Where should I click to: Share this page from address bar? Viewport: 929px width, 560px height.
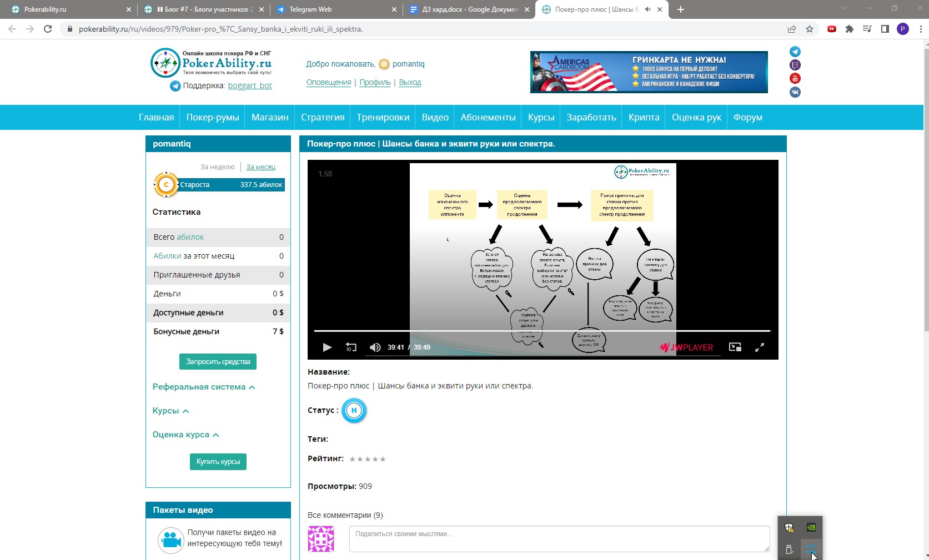tap(792, 29)
